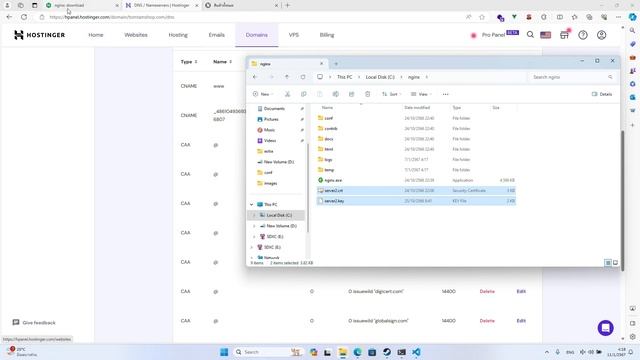Image resolution: width=640 pixels, height=360 pixels.
Task: Open Give feedback in Hostinger sidebar
Action: click(34, 323)
